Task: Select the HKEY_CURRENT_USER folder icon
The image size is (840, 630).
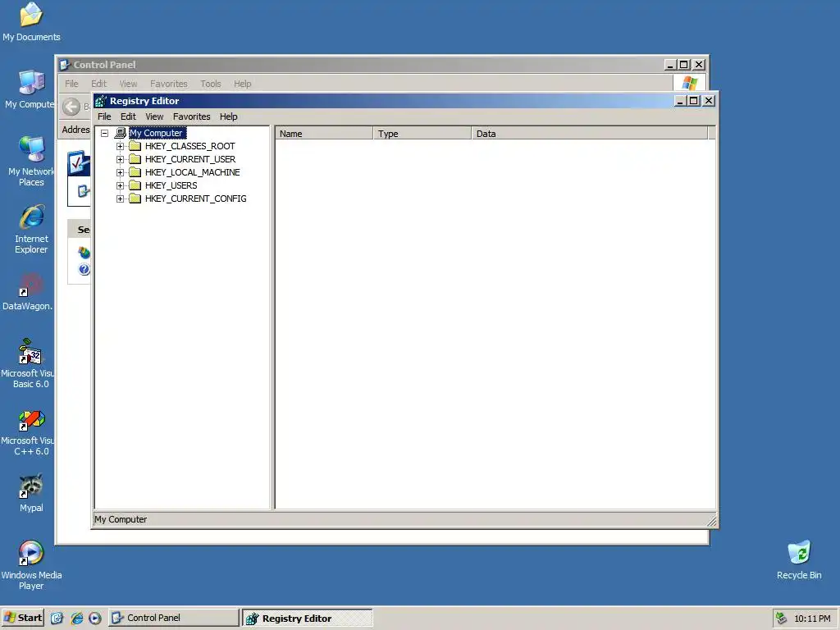Action: 135,160
